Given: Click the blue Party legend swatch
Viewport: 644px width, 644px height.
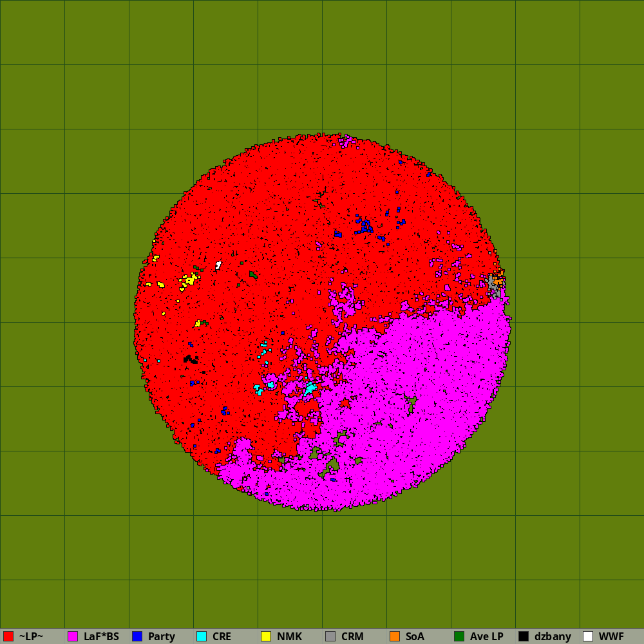Looking at the screenshot, I should tap(137, 636).
